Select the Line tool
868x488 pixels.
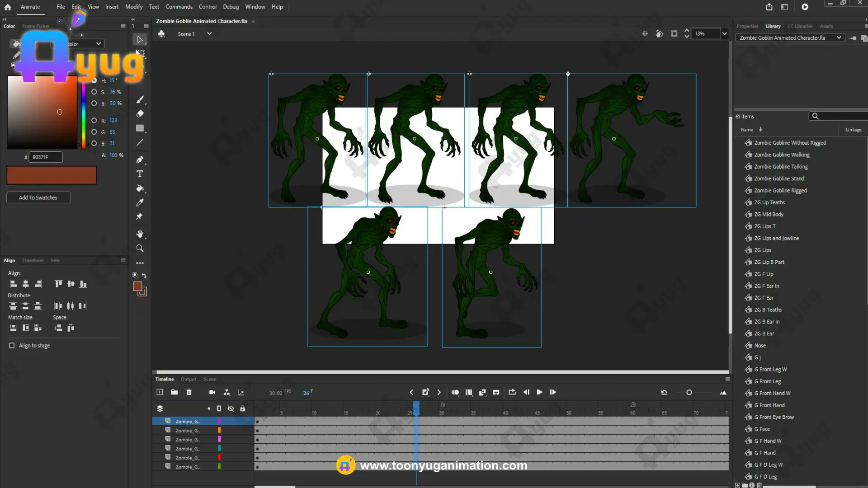point(140,143)
